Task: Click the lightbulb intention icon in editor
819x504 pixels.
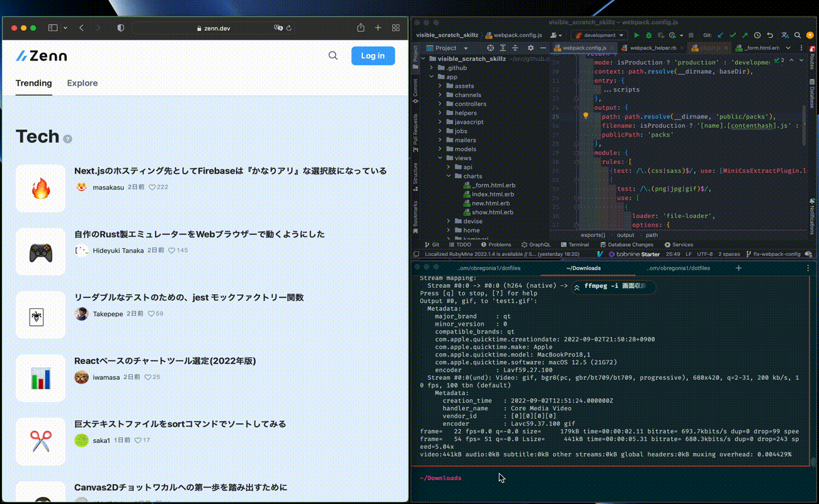Action: (585, 116)
